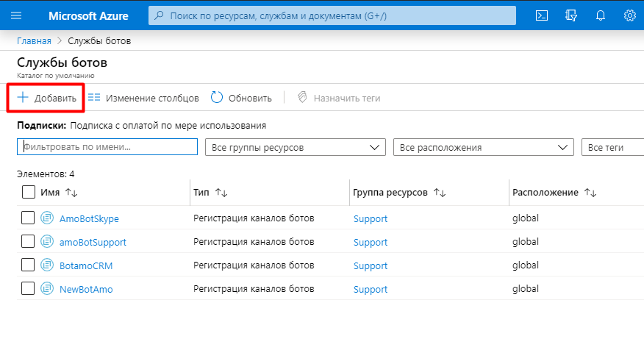Screen dimensions: 644x364
Task: Click the Microsoft Azure logo text
Action: 88,15
